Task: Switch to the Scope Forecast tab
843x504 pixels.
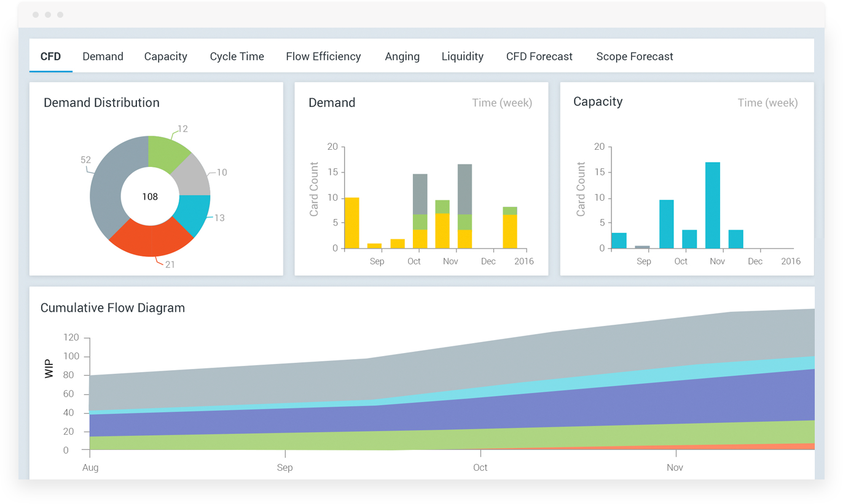Action: pos(634,56)
